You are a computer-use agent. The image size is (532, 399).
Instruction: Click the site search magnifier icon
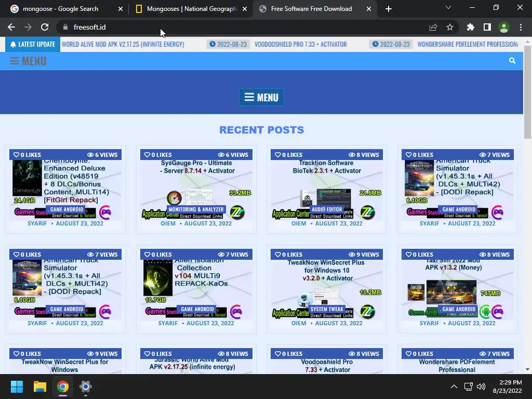coord(512,61)
